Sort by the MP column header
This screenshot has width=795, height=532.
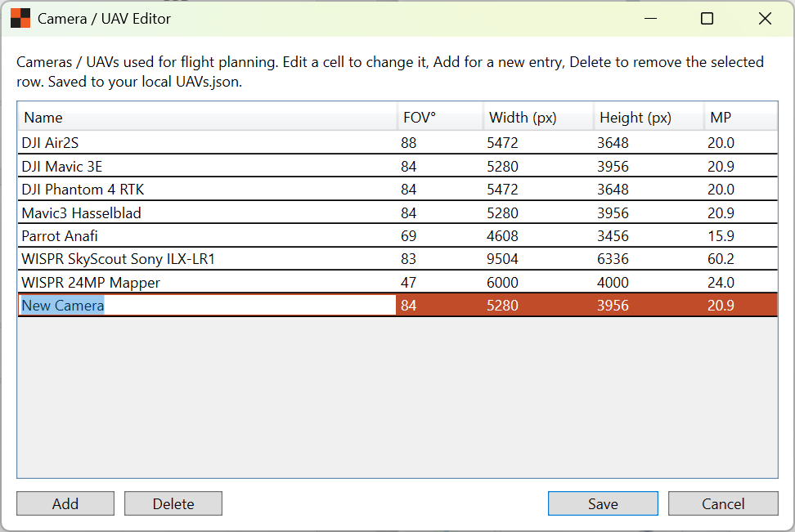coord(740,118)
